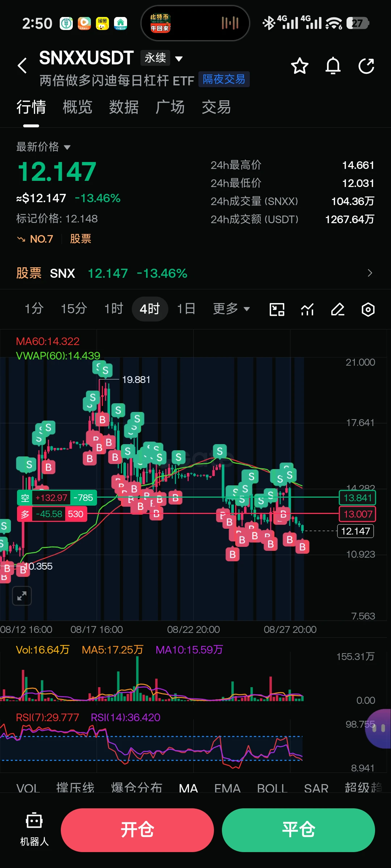The width and height of the screenshot is (391, 868).
Task: Open the trending NO.7 rank badge
Action: 35,239
